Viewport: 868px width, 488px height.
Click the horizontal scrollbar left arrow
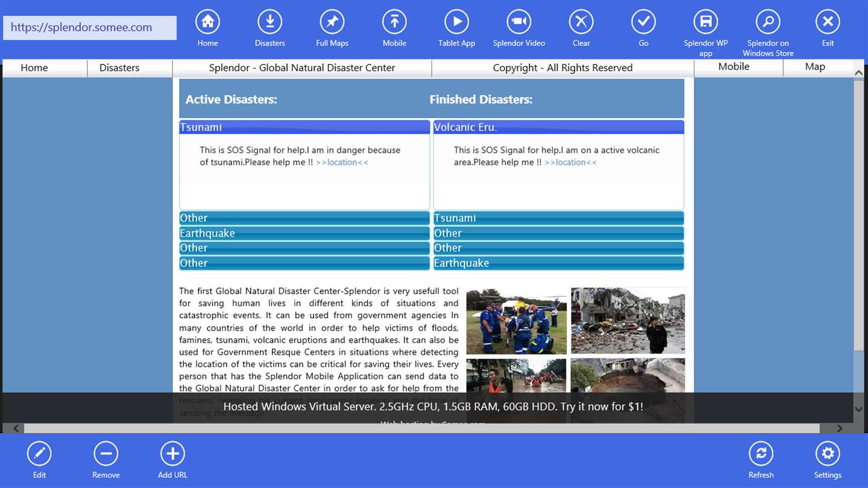tap(16, 428)
